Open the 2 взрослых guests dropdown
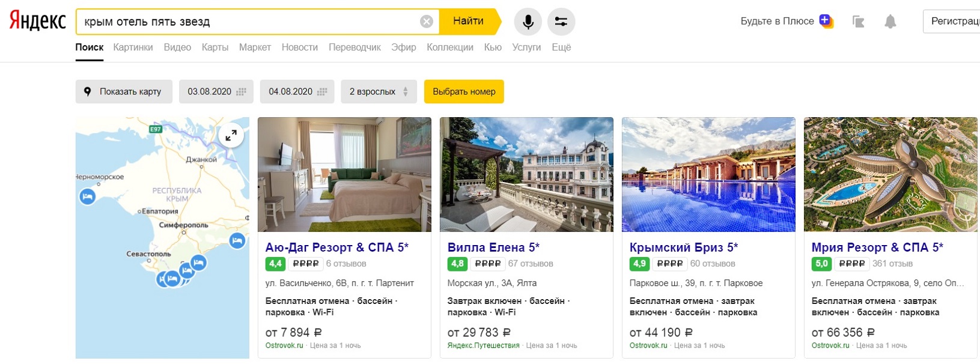This screenshot has height=364, width=980. (x=379, y=92)
